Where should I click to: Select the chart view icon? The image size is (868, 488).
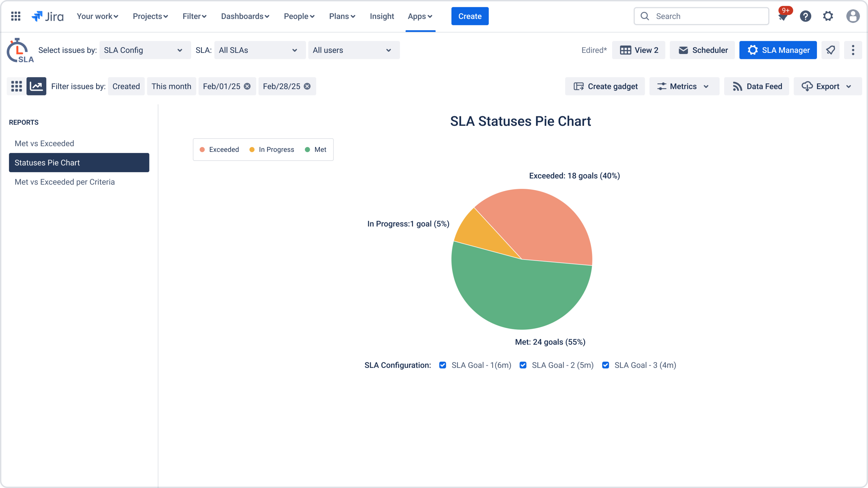point(36,86)
